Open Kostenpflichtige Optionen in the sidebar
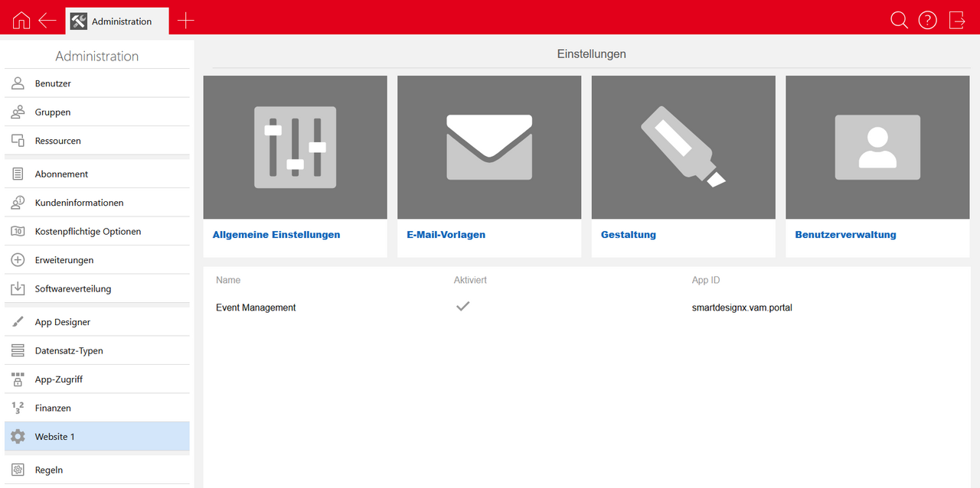The width and height of the screenshot is (980, 488). click(x=87, y=232)
